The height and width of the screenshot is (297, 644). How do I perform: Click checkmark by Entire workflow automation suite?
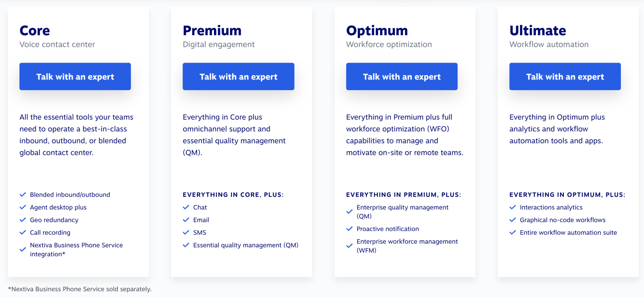pos(513,233)
